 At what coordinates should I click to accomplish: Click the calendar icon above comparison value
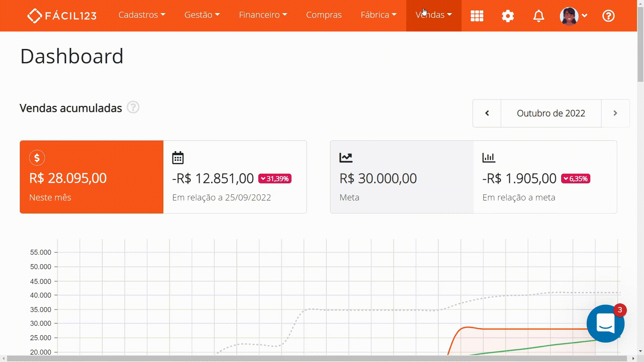coord(178,158)
